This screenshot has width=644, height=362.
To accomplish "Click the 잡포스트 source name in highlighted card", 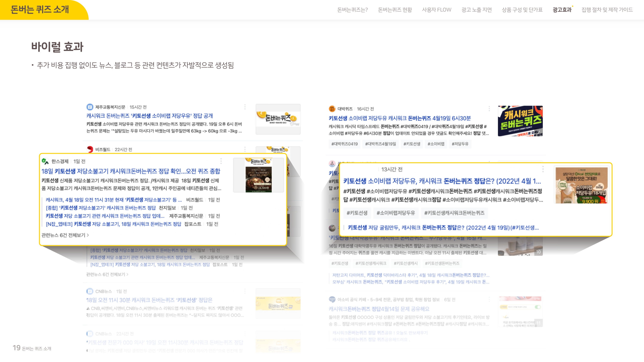I will tap(193, 224).
